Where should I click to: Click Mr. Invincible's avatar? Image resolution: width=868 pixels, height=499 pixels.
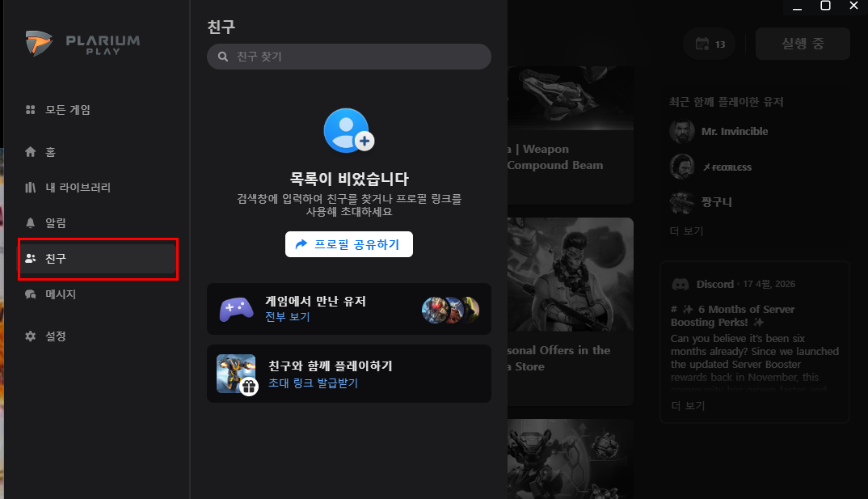point(682,131)
